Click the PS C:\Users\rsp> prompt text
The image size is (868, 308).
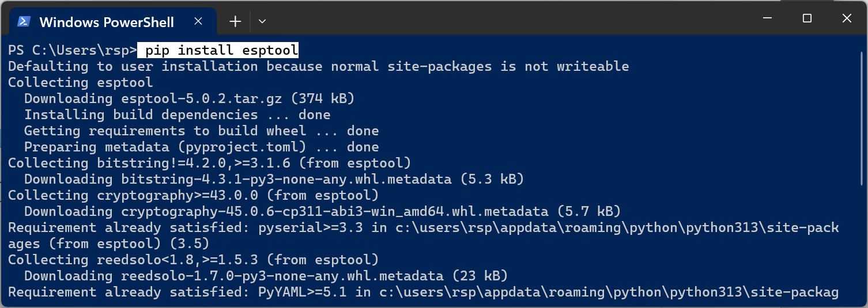[73, 50]
